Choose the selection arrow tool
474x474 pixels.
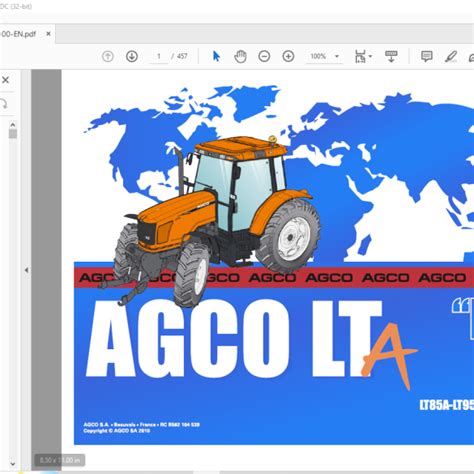tap(216, 56)
